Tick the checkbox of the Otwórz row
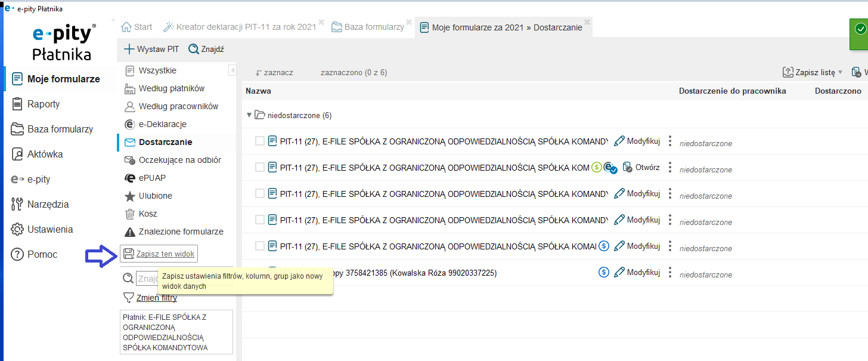This screenshot has height=361, width=868. pos(259,167)
